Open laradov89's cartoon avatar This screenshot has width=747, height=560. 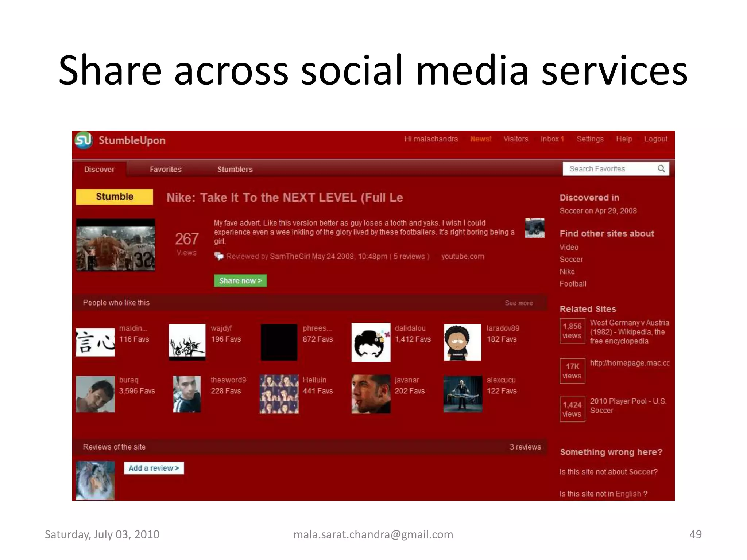462,342
